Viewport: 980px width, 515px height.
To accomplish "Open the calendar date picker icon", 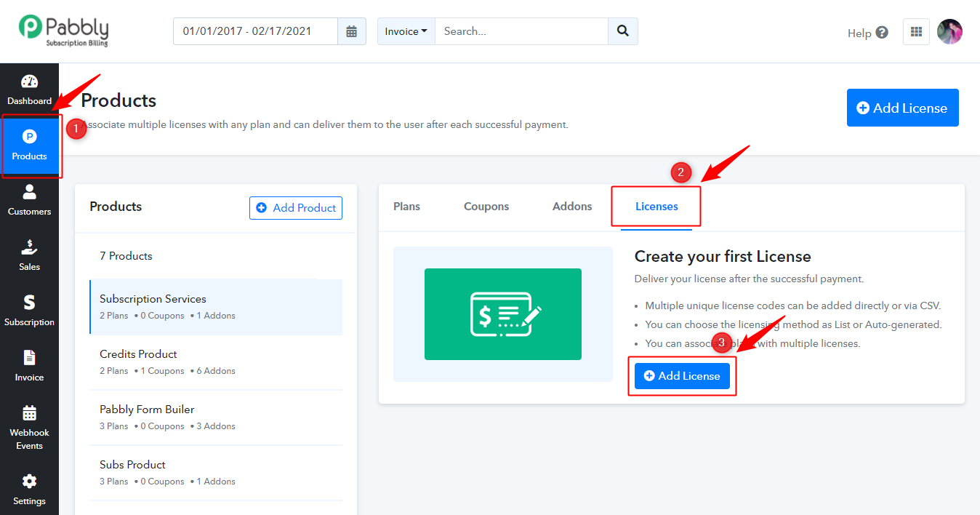I will (352, 31).
